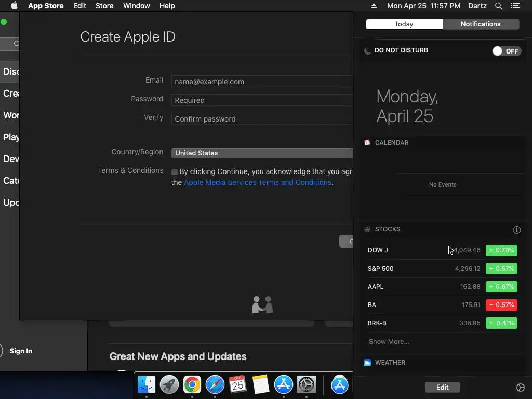Click Show More in Stocks widget
The image size is (532, 399).
click(x=389, y=342)
